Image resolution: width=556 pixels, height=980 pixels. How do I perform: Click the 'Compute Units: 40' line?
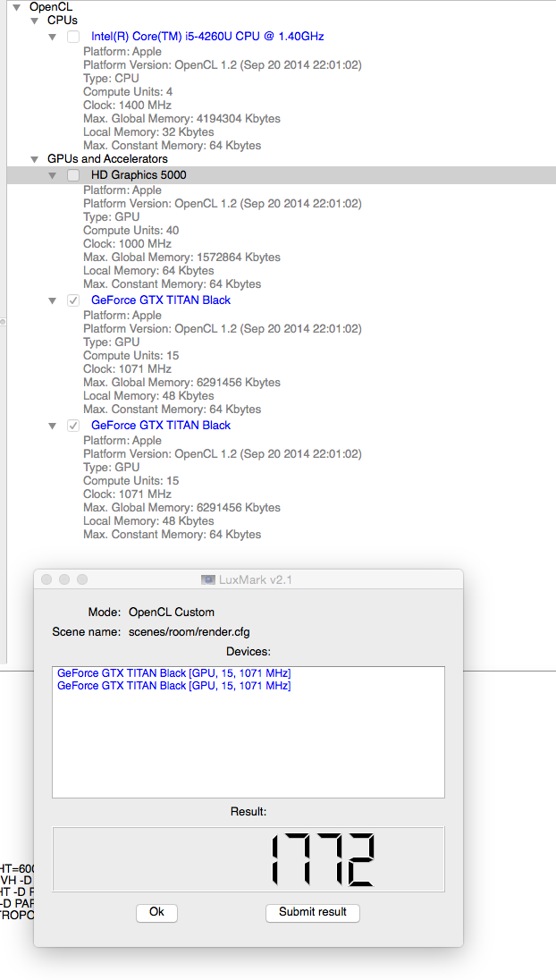tap(131, 230)
